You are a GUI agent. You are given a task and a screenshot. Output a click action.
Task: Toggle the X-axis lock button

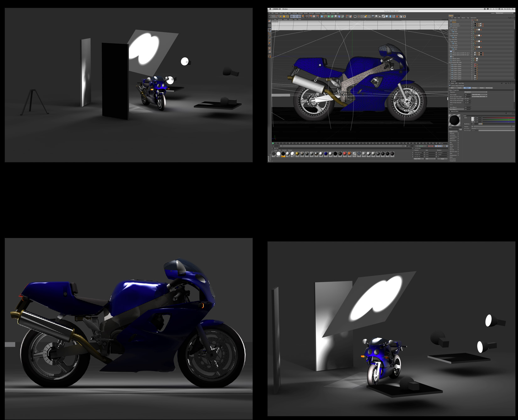tap(292, 16)
